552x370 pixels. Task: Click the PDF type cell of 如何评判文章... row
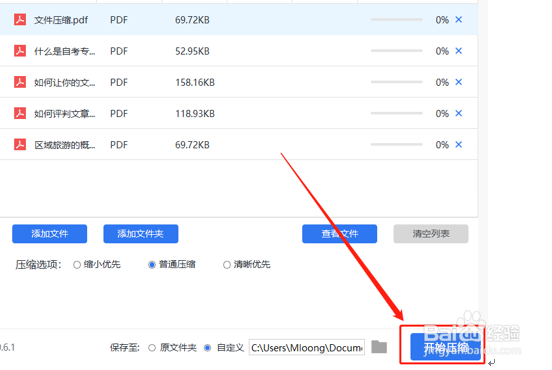click(119, 114)
